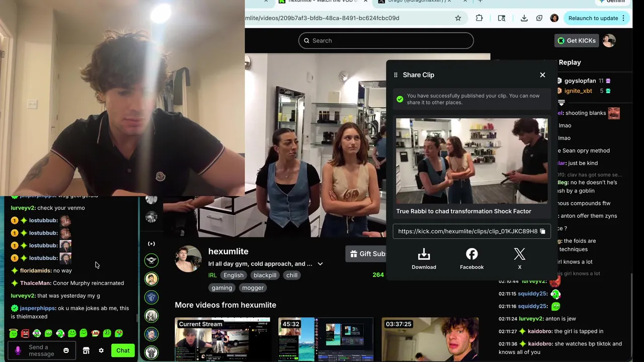Viewport: 644px width, 362px height.
Task: Expand the stream title chevron
Action: click(x=320, y=264)
